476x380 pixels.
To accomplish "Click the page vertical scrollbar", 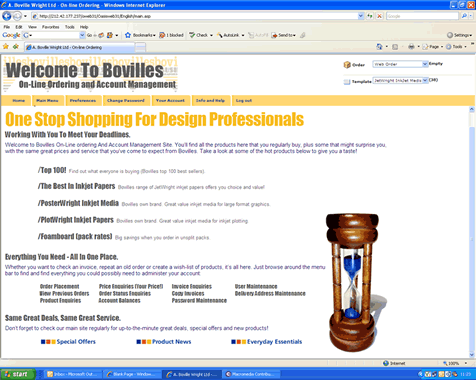I will click(472, 232).
